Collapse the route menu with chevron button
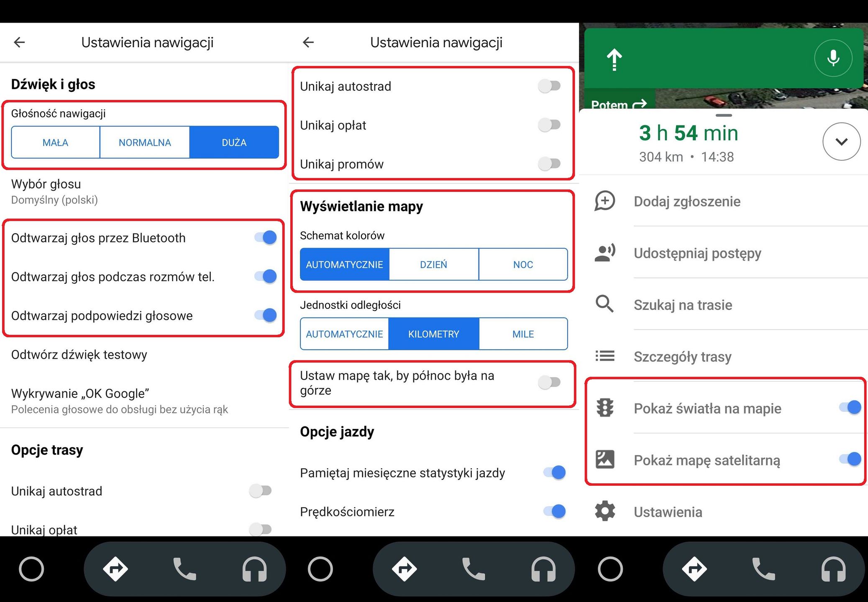 (x=841, y=142)
